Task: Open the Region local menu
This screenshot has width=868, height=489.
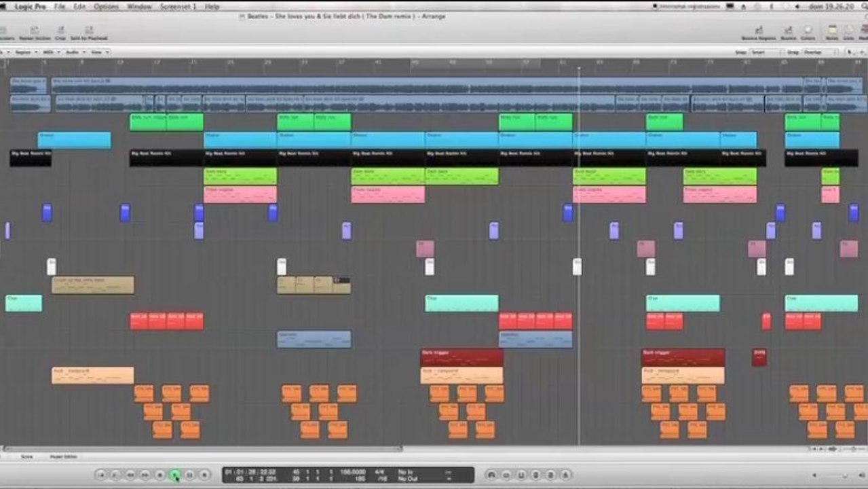Action: tap(26, 52)
